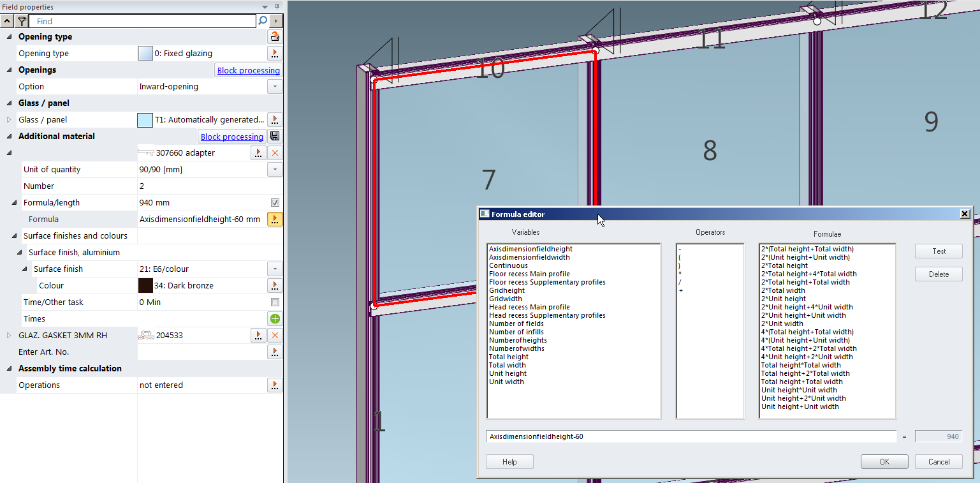The image size is (980, 483).
Task: Click the save disk icon in Additional material
Action: point(275,136)
